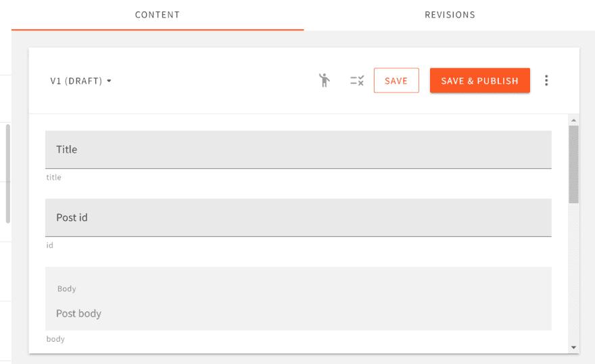Click the 'id' helper text under Post id
This screenshot has height=364, width=595.
coord(50,245)
